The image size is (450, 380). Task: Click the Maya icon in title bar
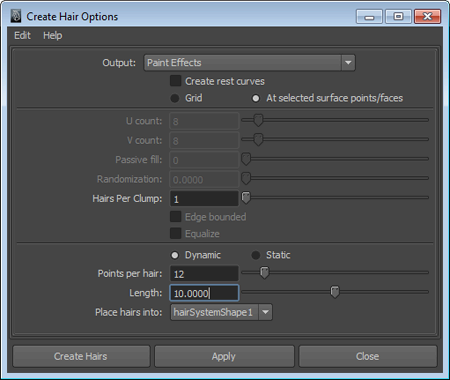coord(16,16)
